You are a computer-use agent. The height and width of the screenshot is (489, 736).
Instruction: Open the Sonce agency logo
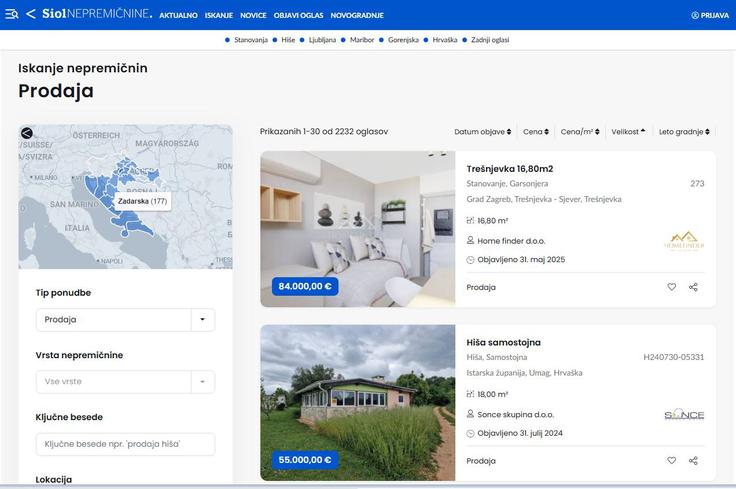(x=684, y=415)
